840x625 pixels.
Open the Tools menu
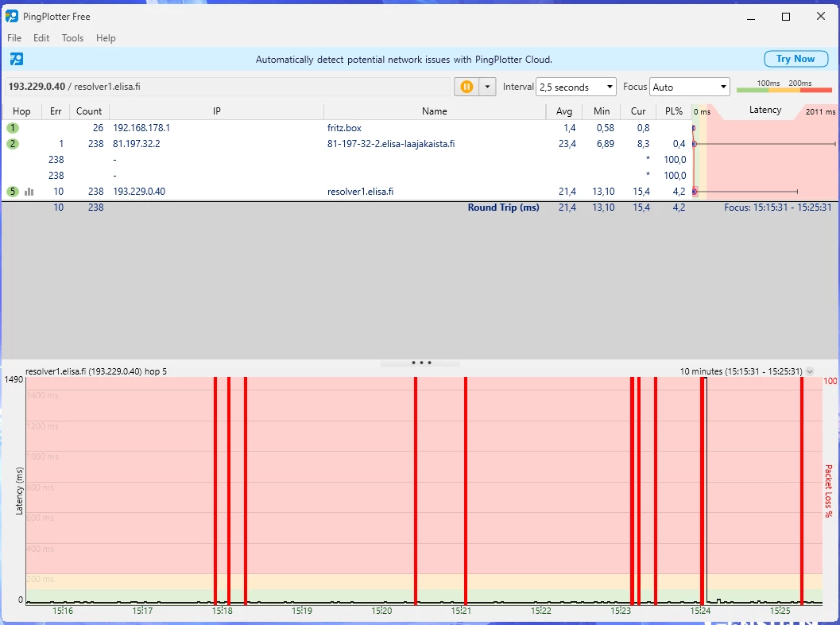click(x=72, y=38)
